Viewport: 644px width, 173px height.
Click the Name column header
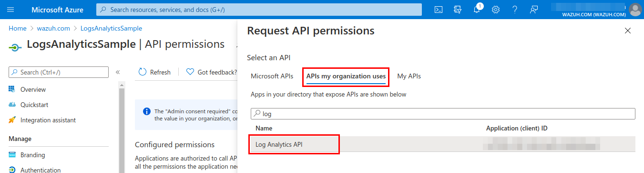pyautogui.click(x=264, y=128)
